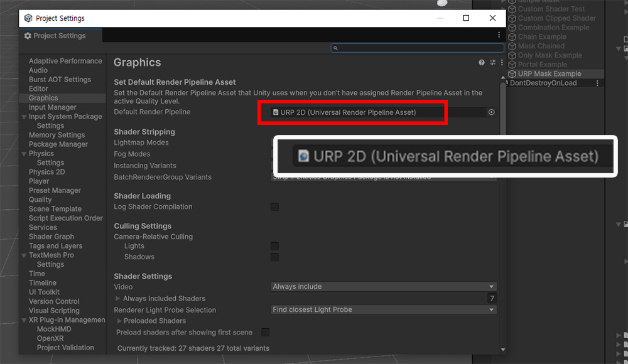This screenshot has height=364, width=628.
Task: Click the cube icon beside Custom Clipped Shader
Action: pyautogui.click(x=512, y=18)
